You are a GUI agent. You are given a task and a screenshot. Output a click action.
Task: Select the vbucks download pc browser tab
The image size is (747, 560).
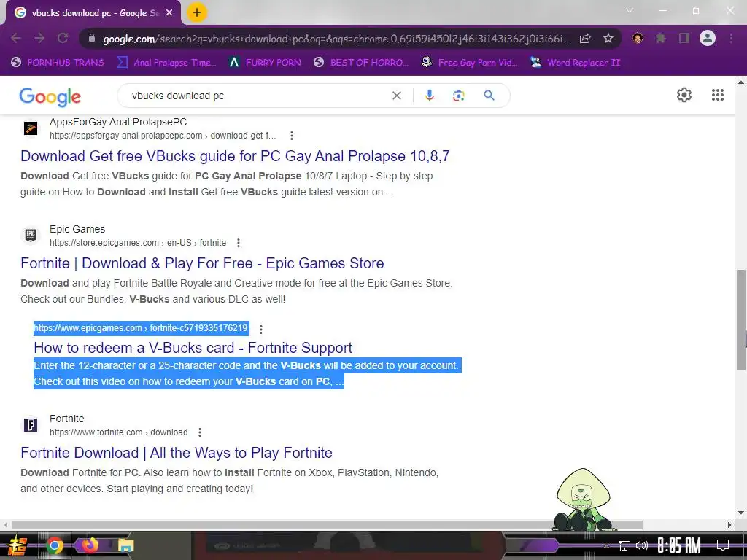pos(93,13)
